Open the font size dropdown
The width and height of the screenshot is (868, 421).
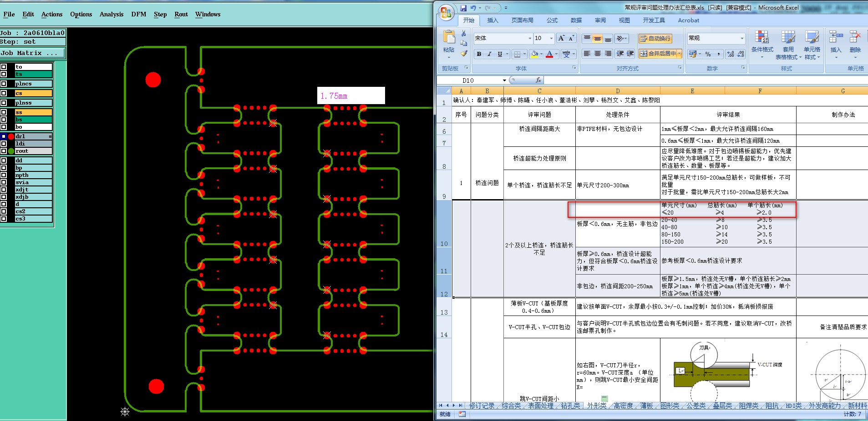[551, 38]
